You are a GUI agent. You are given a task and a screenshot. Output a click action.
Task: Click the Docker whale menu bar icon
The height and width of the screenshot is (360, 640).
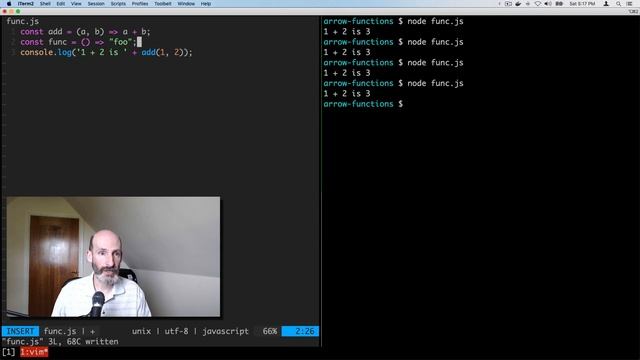point(518,4)
